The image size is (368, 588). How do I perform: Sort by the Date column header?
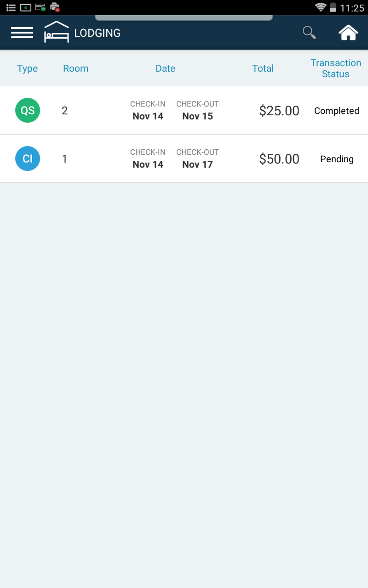166,68
